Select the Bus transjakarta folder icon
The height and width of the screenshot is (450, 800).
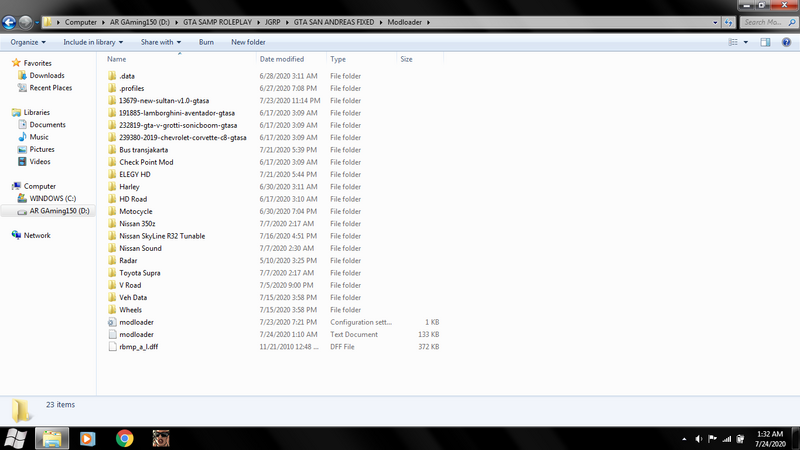(112, 150)
